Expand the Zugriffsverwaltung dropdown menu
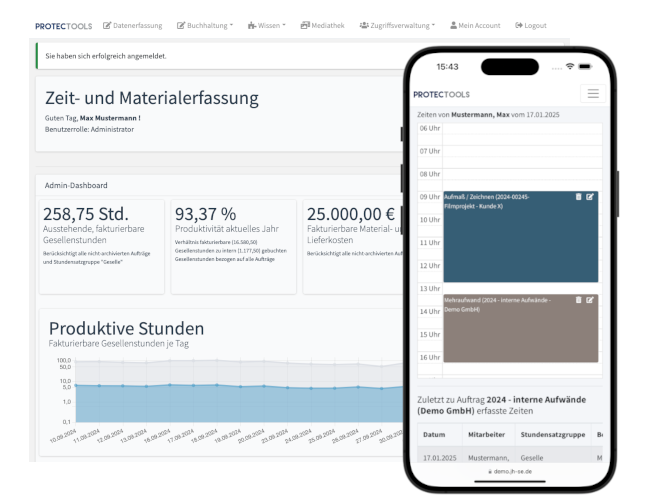Screen dimensions: 650x500 point(396,25)
